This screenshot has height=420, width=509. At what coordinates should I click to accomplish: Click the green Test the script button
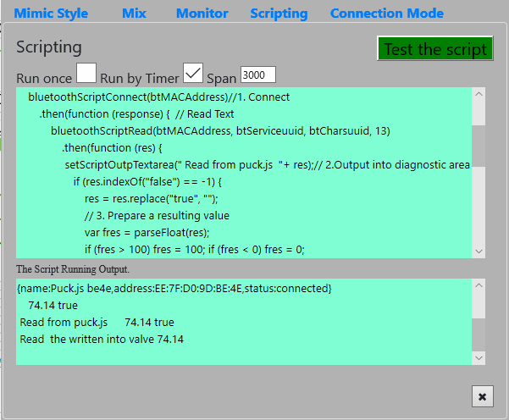pyautogui.click(x=435, y=48)
